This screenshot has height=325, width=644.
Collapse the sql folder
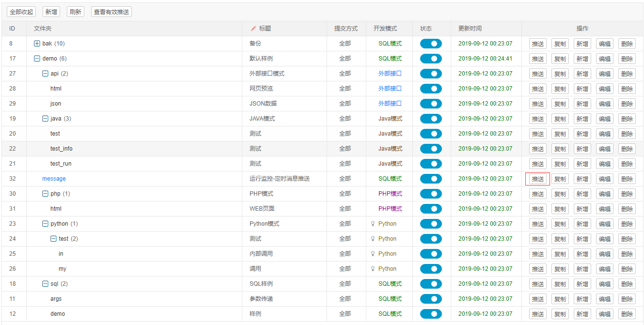45,284
